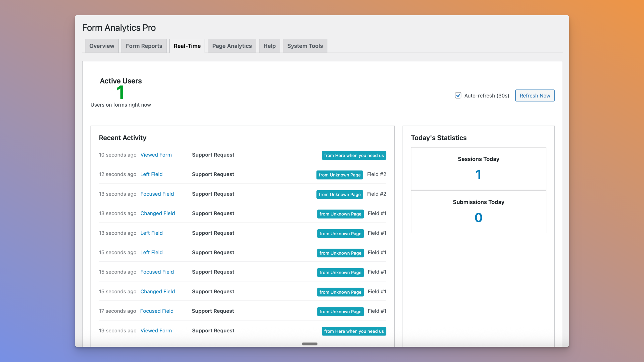644x362 pixels.
Task: Click the Refresh Now button
Action: pos(535,96)
